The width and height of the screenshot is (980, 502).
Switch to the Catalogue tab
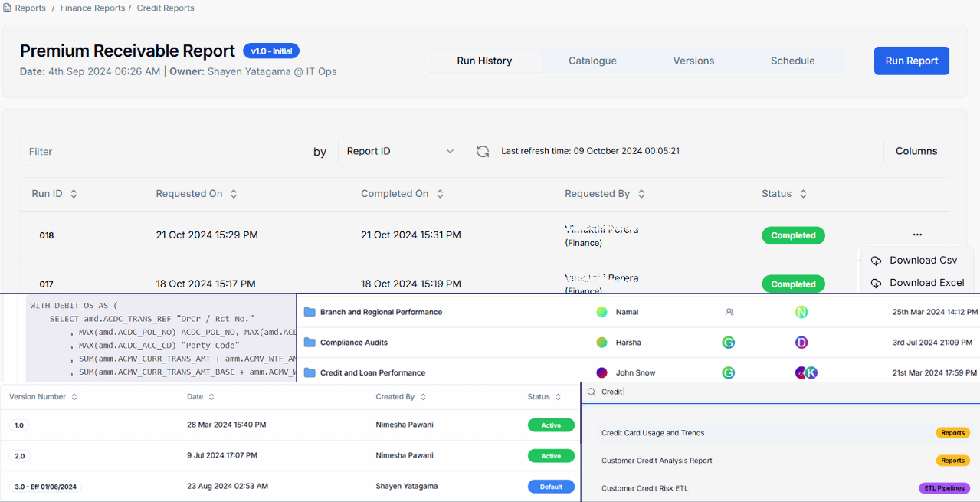pyautogui.click(x=593, y=61)
